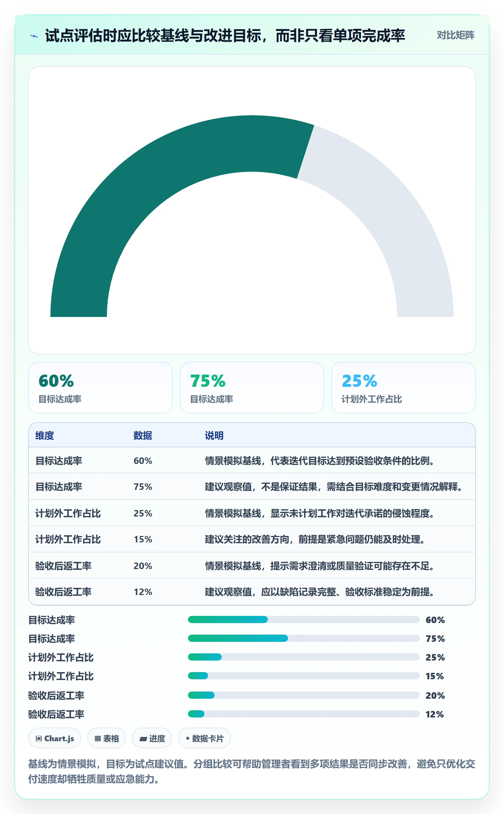
Task: Click description '情景模拟基线，代表迭代目标达到预设验收条件的比例。'
Action: [320, 461]
